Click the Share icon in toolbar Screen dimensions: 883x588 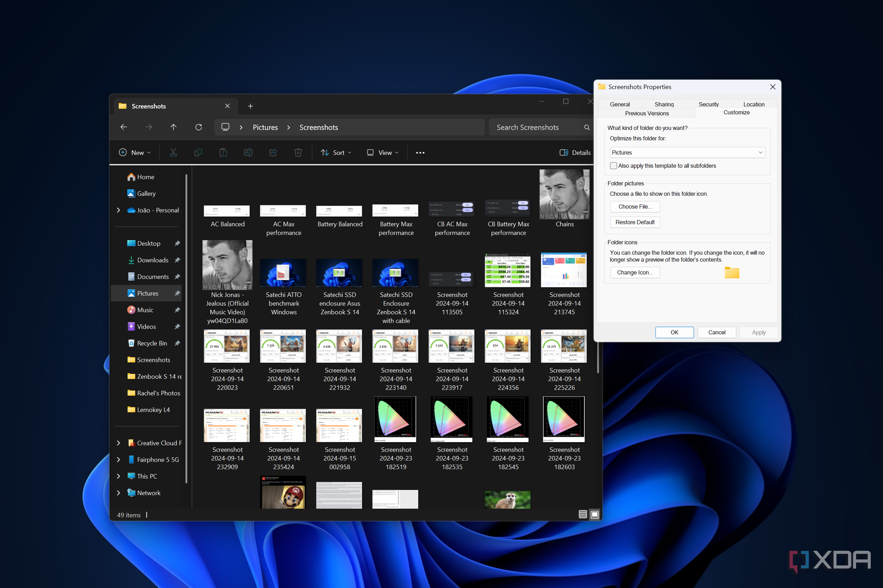[273, 152]
